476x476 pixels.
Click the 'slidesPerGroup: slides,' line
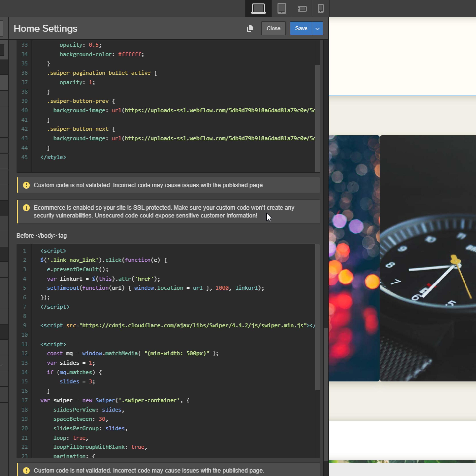(x=90, y=428)
